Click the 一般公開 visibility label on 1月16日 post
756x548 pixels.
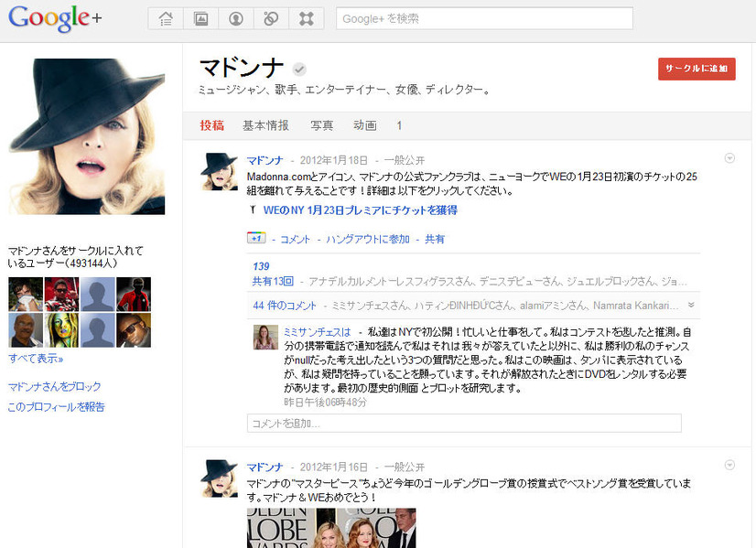pos(404,467)
